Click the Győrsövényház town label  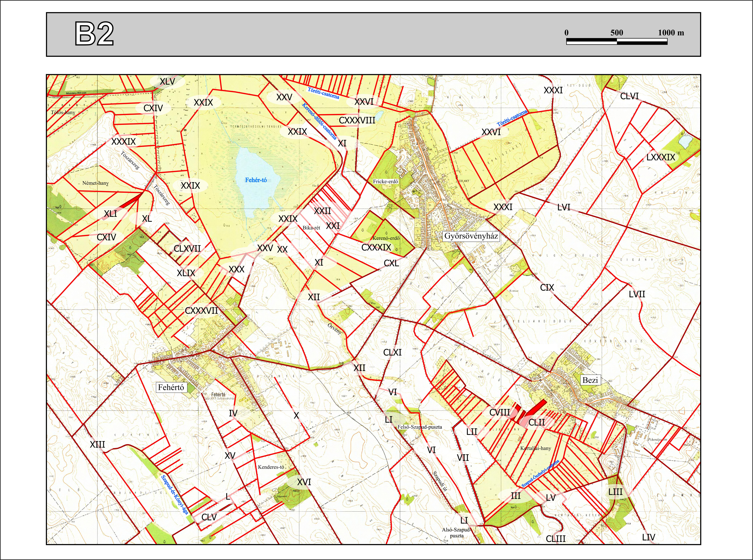[471, 236]
